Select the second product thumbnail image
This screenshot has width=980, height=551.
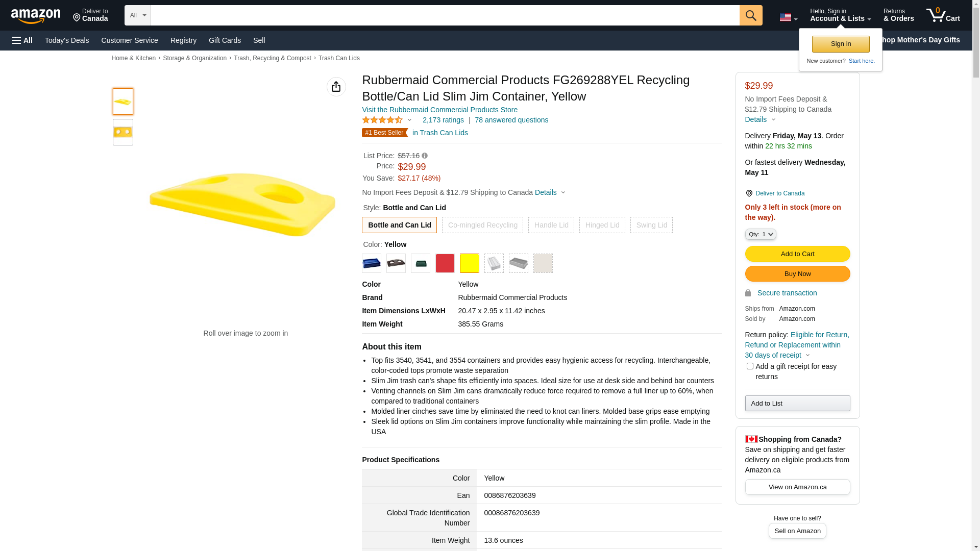pos(123,132)
